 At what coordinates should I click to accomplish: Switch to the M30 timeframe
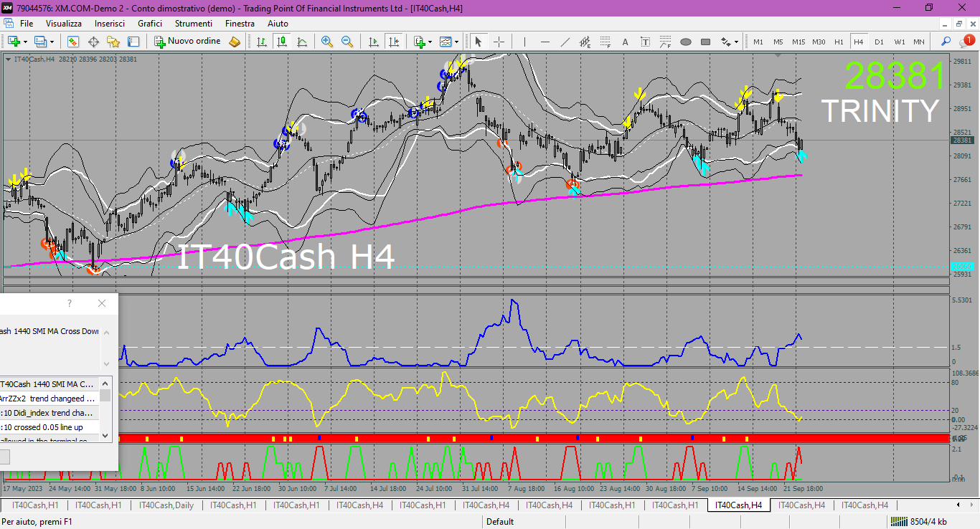click(819, 42)
